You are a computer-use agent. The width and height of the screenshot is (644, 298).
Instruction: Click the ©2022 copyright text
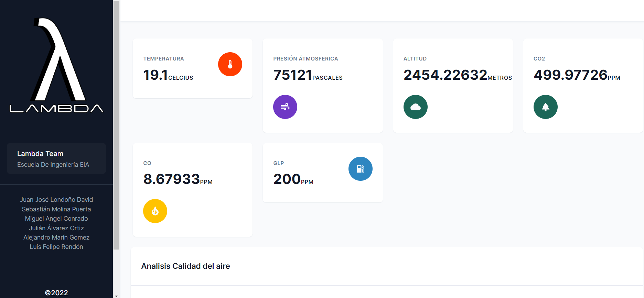pyautogui.click(x=56, y=293)
